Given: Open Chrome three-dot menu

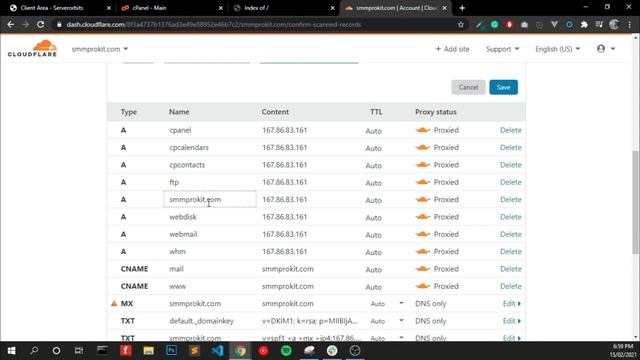Looking at the screenshot, I should (630, 24).
